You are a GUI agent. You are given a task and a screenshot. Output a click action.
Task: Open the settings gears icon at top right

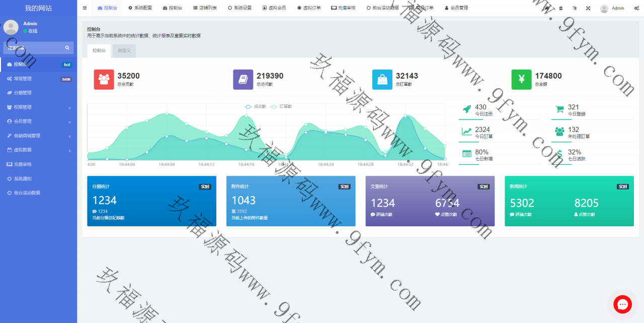coord(636,8)
